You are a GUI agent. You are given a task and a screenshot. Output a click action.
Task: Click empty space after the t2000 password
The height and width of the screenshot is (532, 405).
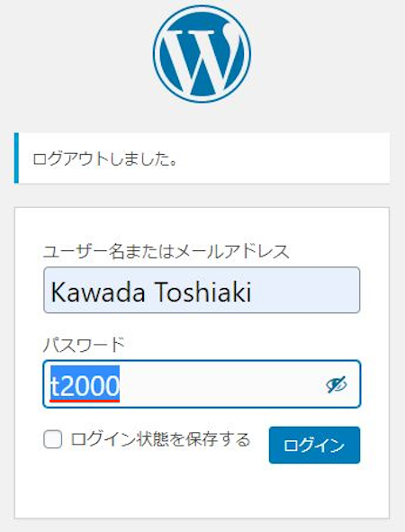[x=220, y=384]
